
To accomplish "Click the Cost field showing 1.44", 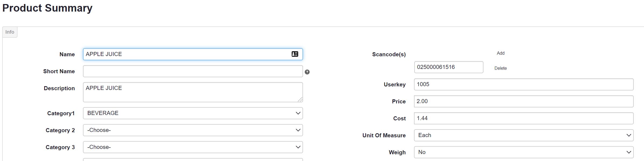I will 523,118.
